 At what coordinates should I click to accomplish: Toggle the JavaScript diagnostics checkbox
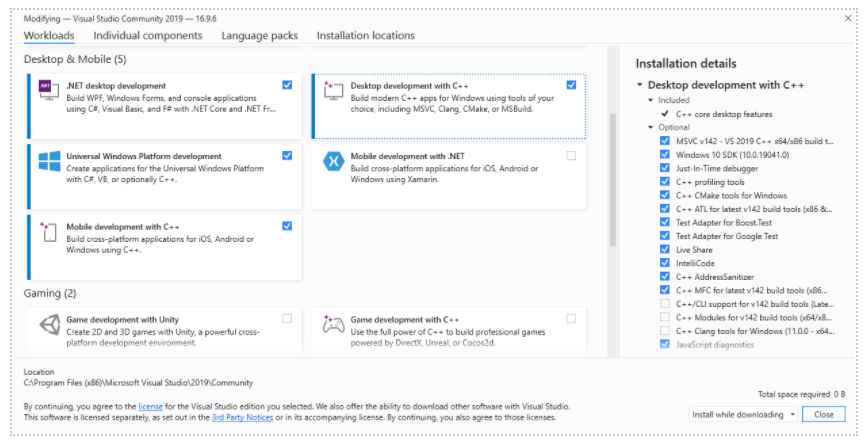coord(665,345)
